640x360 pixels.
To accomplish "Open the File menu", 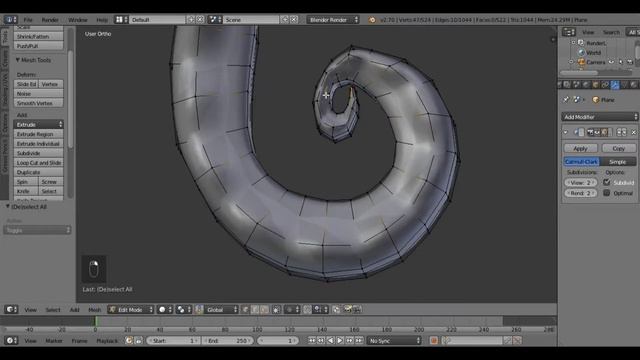I will pyautogui.click(x=28, y=20).
